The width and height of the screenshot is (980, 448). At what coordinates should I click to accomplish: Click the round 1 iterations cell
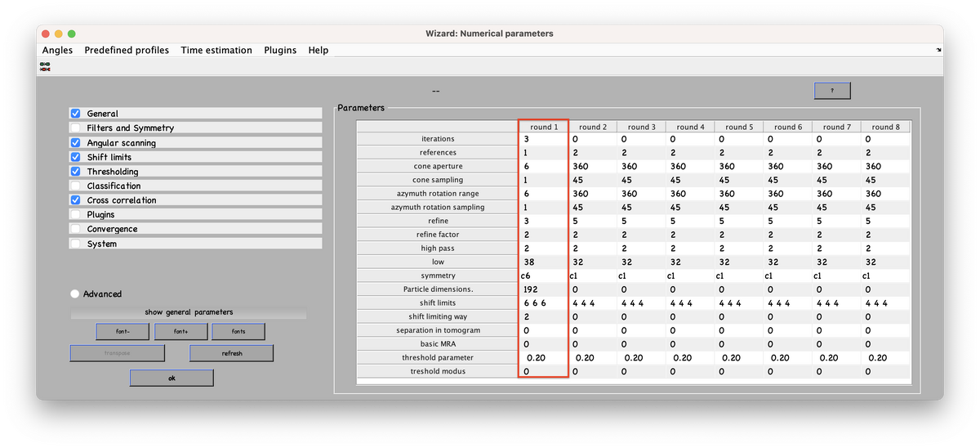[543, 139]
